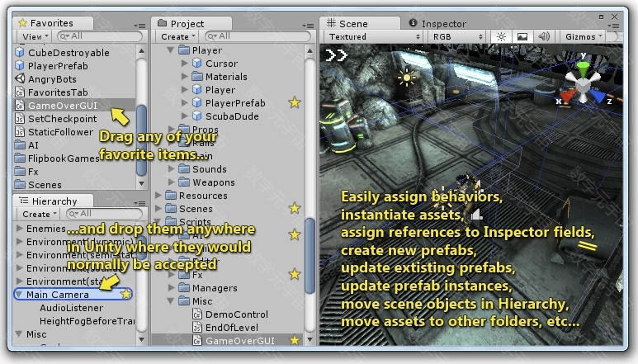Select FlipbookGames folder in Favorites
This screenshot has height=364, width=638.
pos(64,158)
